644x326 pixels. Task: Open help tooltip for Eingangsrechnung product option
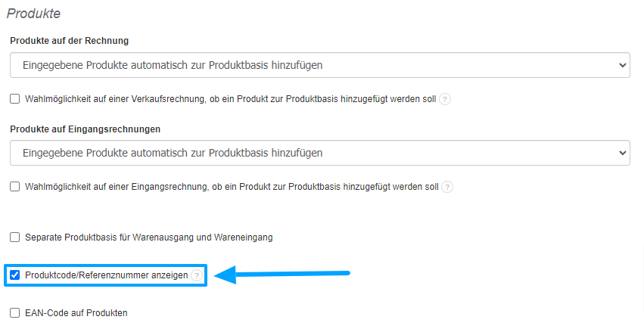click(x=447, y=187)
